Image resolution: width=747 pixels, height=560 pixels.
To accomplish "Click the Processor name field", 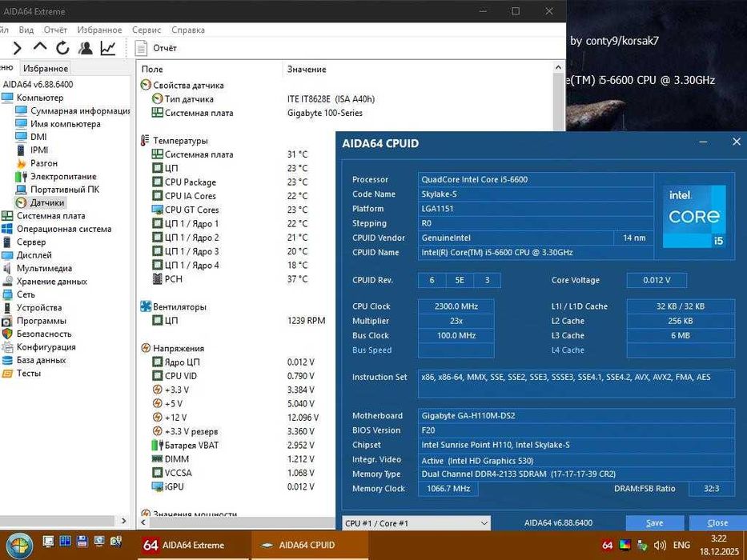I will (535, 179).
